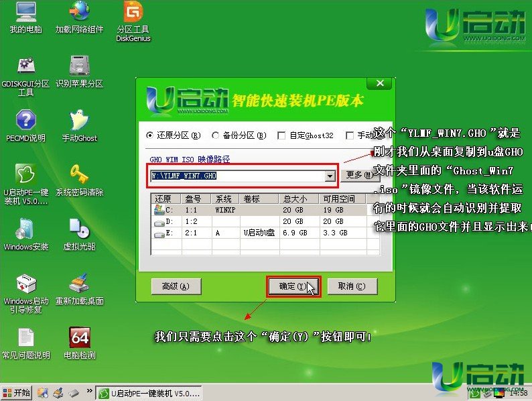
Task: Open Windows安装 desktop icon
Action: tap(25, 235)
